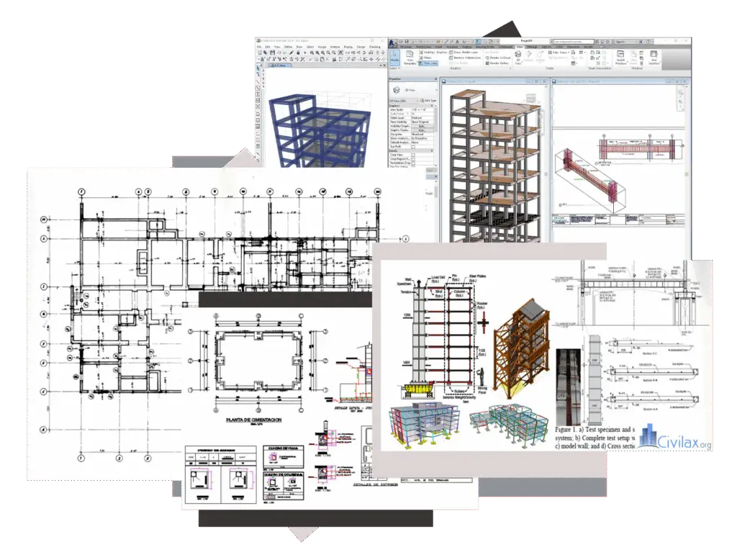This screenshot has width=737, height=560.
Task: Open the Define menu in ETABS
Action: (x=288, y=47)
